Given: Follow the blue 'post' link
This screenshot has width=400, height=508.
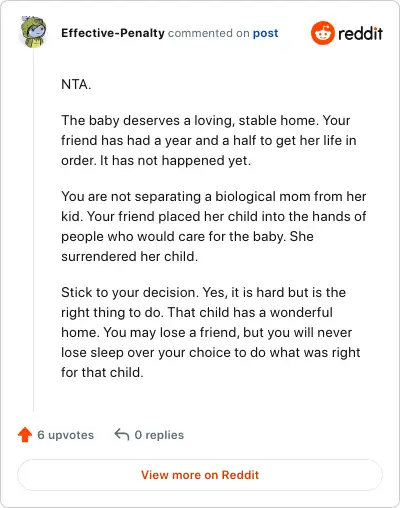Looking at the screenshot, I should coord(265,33).
